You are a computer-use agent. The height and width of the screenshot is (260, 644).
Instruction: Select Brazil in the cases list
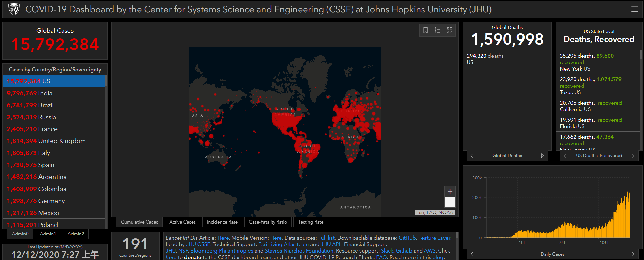click(54, 105)
